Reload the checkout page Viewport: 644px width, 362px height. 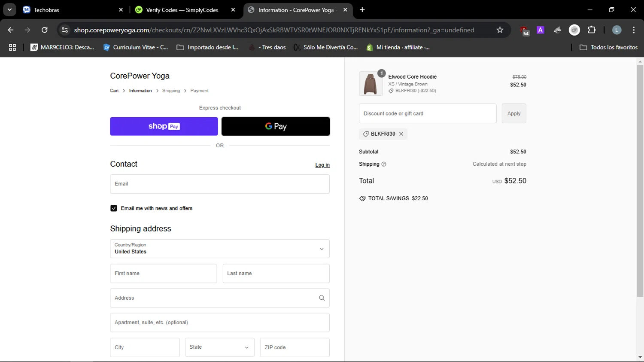coord(45,30)
